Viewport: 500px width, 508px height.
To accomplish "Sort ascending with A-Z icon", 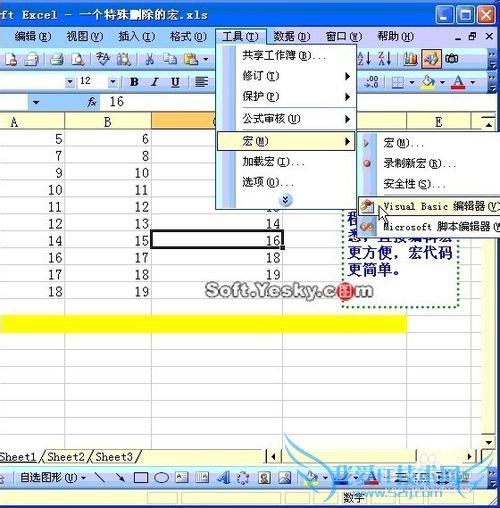I will 364,59.
